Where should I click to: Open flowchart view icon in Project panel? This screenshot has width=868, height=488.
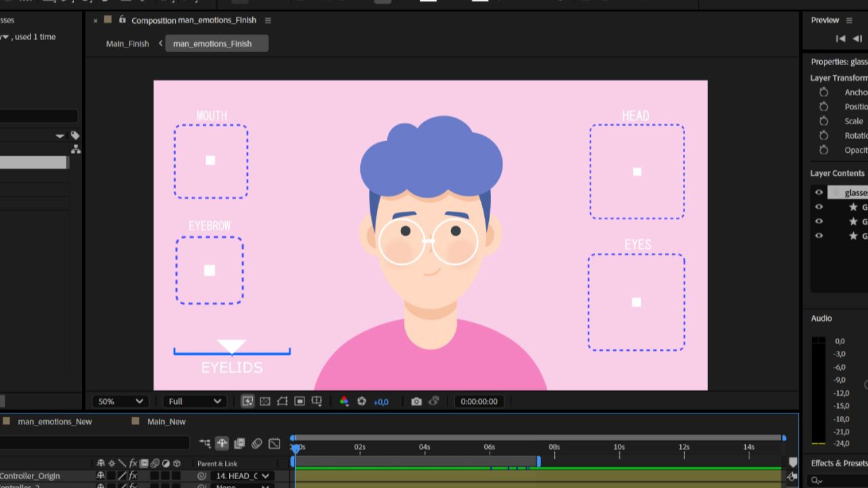tap(75, 149)
